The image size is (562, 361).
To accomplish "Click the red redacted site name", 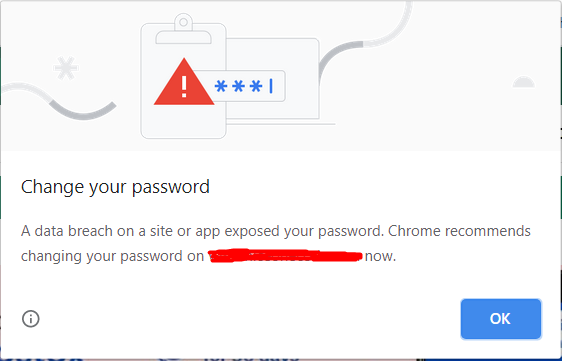I will pos(285,256).
